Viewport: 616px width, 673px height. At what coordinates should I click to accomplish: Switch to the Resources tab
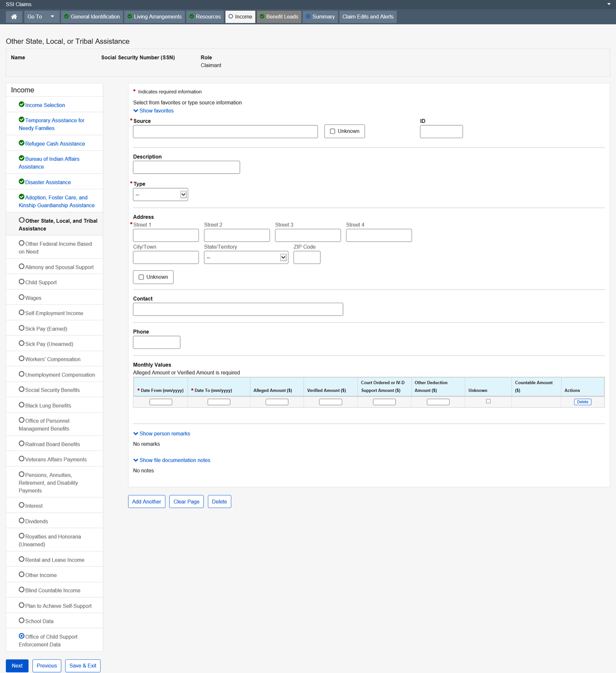click(x=205, y=17)
